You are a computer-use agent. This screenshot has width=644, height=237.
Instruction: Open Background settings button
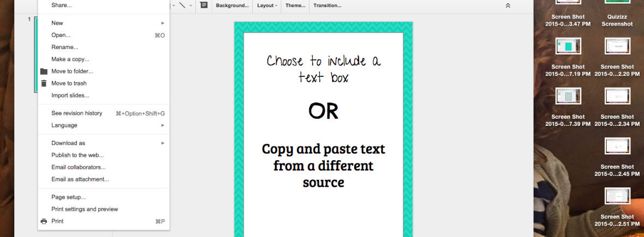[232, 5]
